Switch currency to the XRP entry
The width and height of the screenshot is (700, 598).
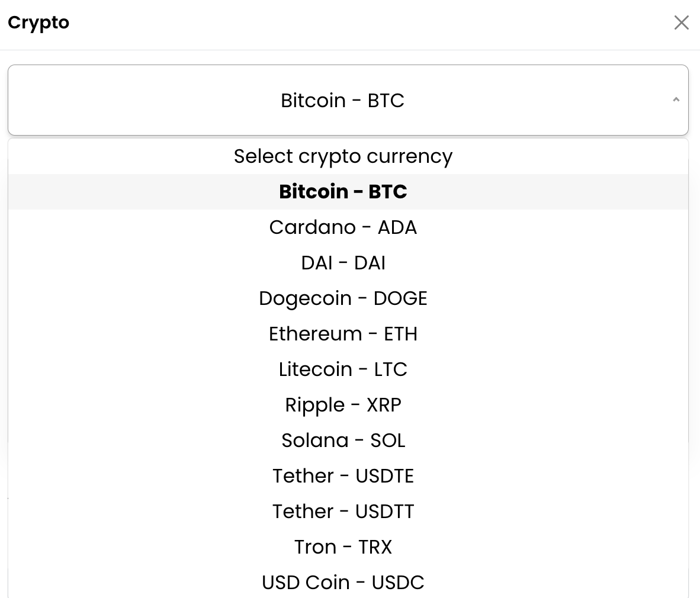343,405
